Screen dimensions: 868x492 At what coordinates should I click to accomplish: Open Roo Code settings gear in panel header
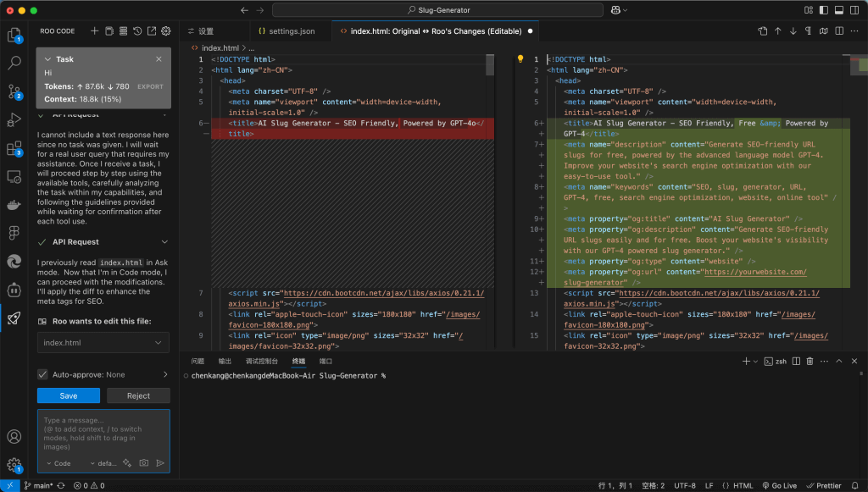tap(166, 31)
